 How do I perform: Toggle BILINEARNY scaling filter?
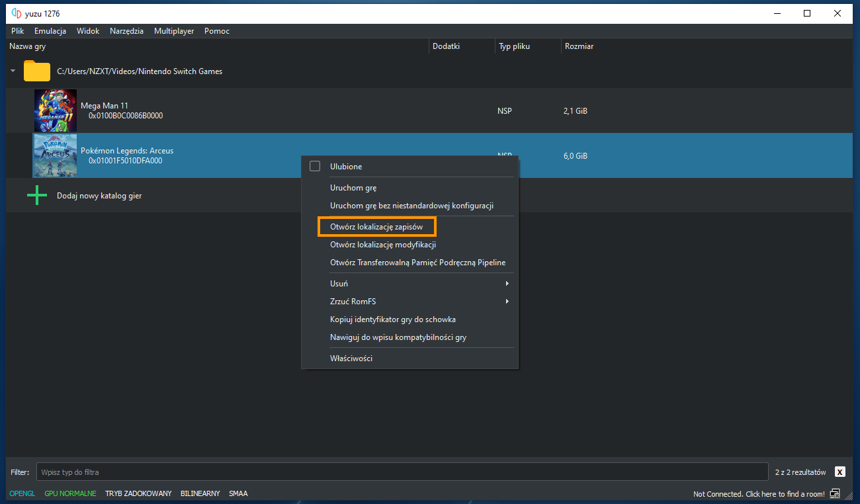click(200, 493)
